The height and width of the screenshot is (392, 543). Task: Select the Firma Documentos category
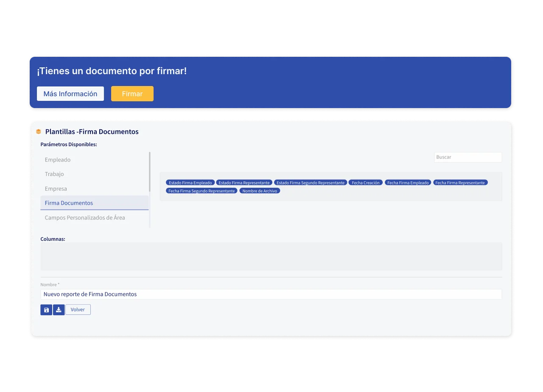click(95, 203)
